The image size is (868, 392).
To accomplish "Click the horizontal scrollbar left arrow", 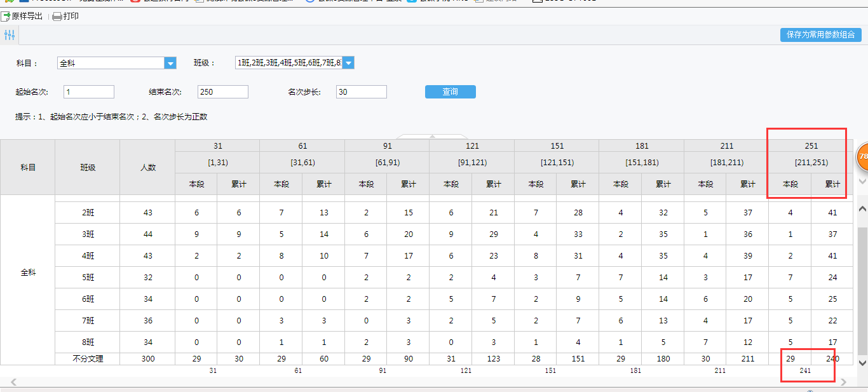I will tap(13, 382).
